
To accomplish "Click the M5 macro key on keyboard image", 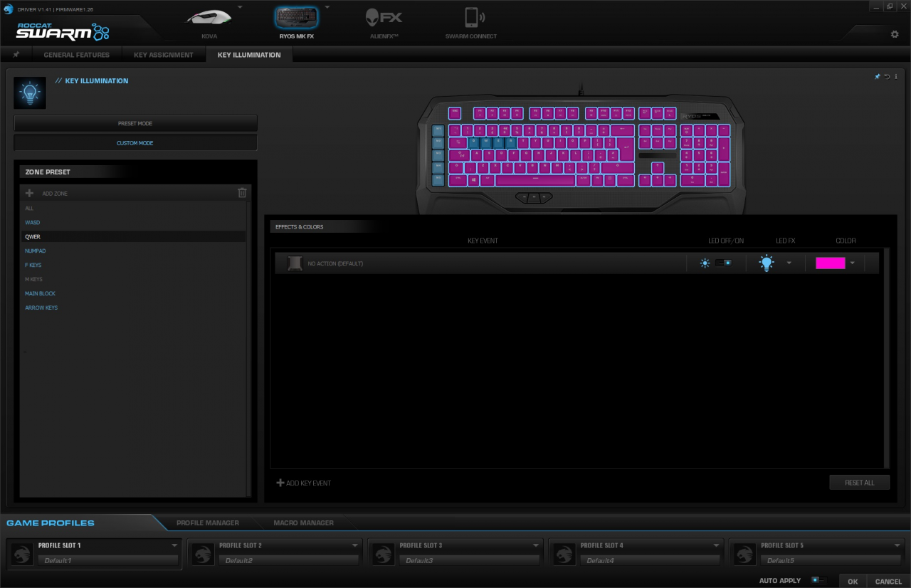I will click(x=438, y=179).
